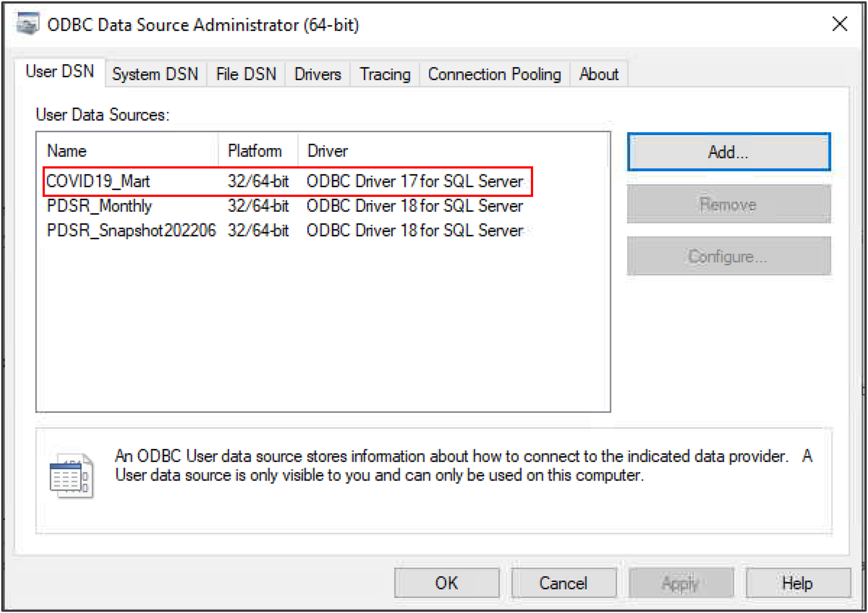The height and width of the screenshot is (613, 868).
Task: Switch to the Connection Pooling tab
Action: coord(494,74)
